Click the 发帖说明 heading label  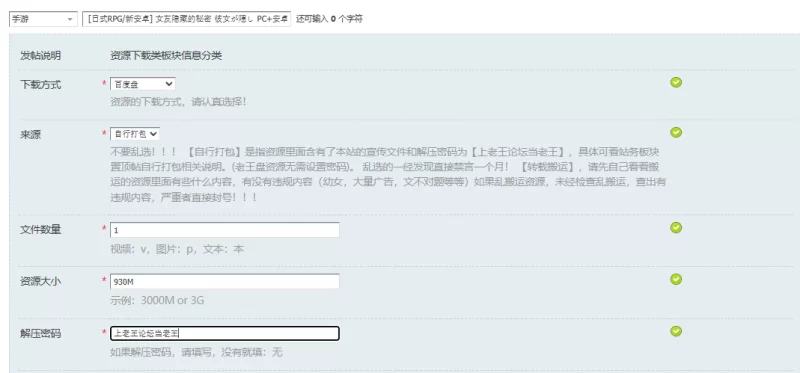coord(40,56)
